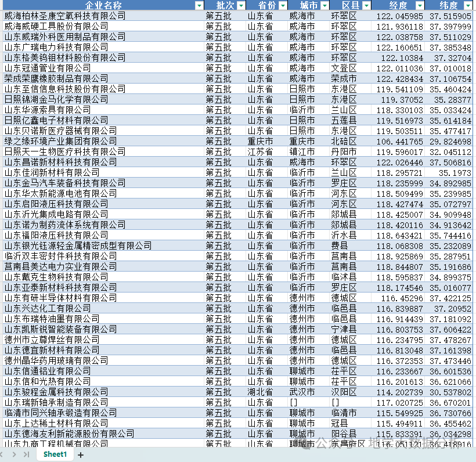Image resolution: width=476 pixels, height=462 pixels.
Task: Click the 宁津县 district cell
Action: [350, 329]
